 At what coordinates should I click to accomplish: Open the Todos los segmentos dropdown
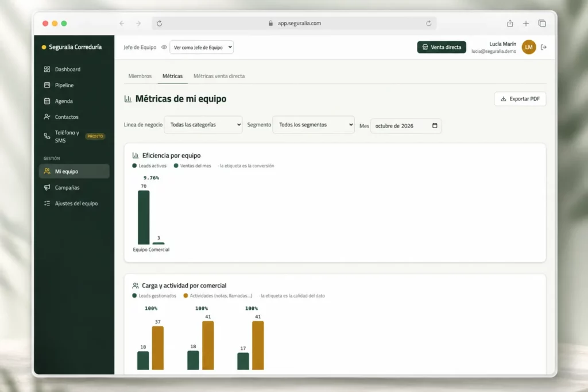[314, 125]
